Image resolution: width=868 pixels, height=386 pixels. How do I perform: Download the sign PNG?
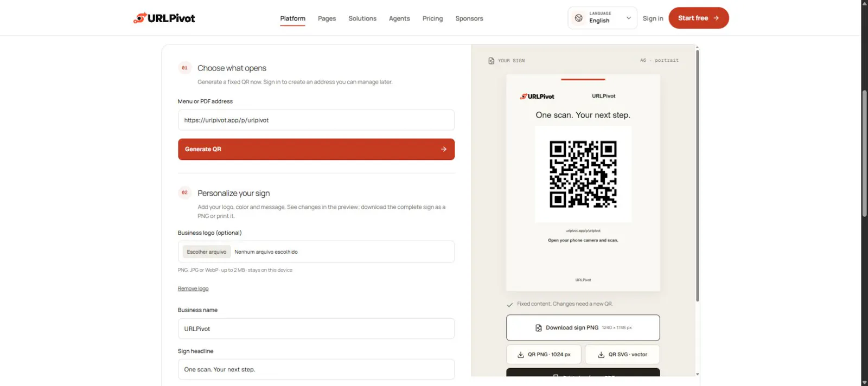coord(583,328)
